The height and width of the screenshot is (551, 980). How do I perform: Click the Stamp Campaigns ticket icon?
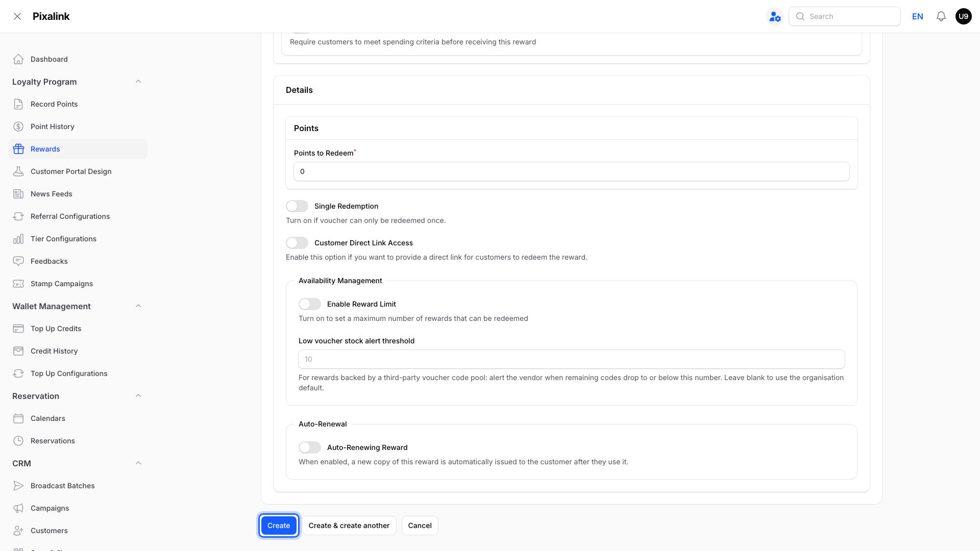18,284
